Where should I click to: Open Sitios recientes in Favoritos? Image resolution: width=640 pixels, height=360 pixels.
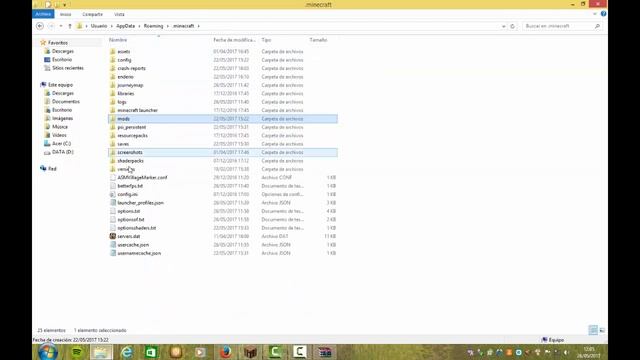point(68,68)
